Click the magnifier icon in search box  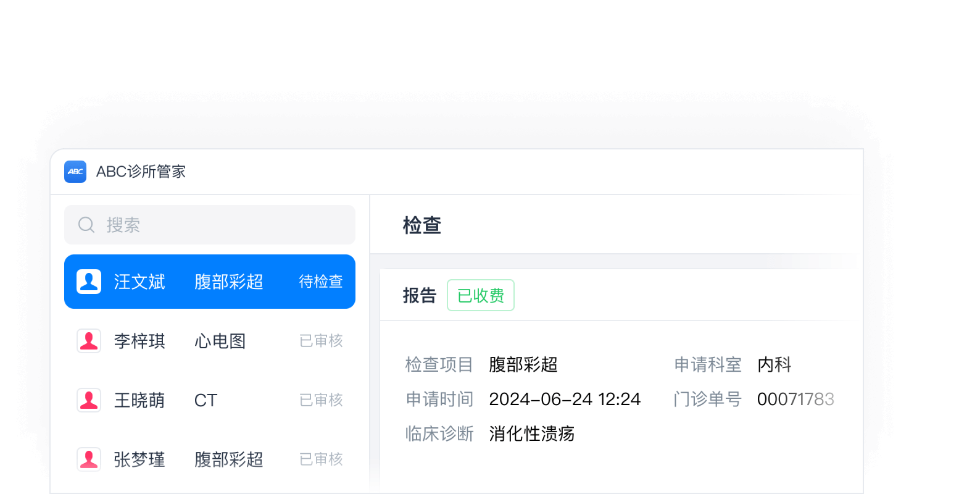[86, 225]
